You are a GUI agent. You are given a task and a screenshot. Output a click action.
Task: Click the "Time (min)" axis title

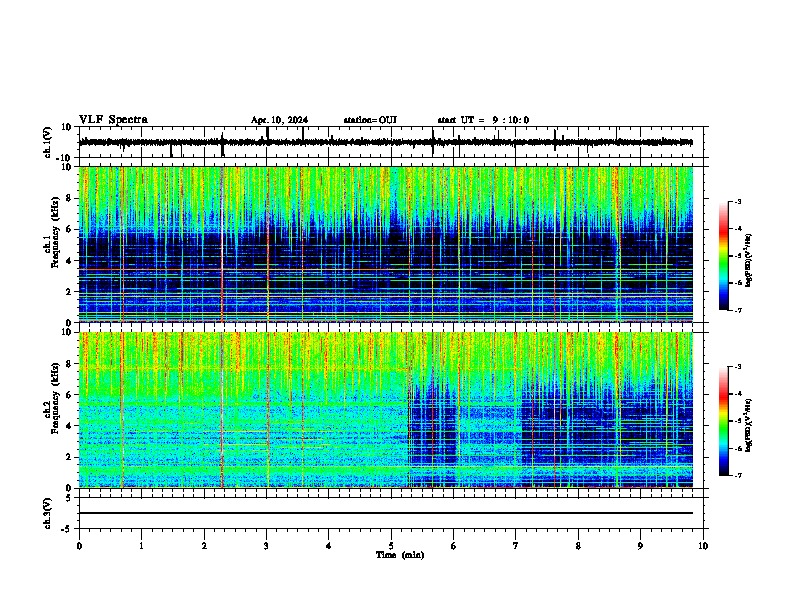(400, 555)
